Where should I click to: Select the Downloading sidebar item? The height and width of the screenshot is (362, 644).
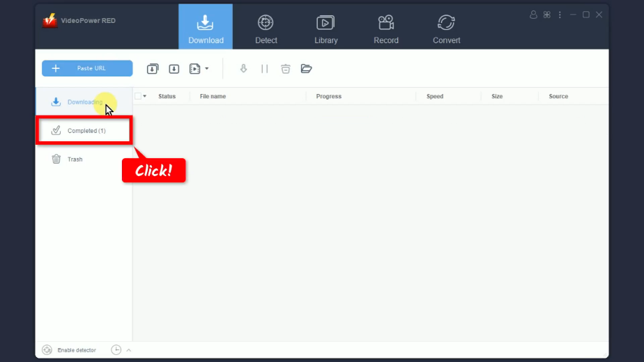[84, 102]
